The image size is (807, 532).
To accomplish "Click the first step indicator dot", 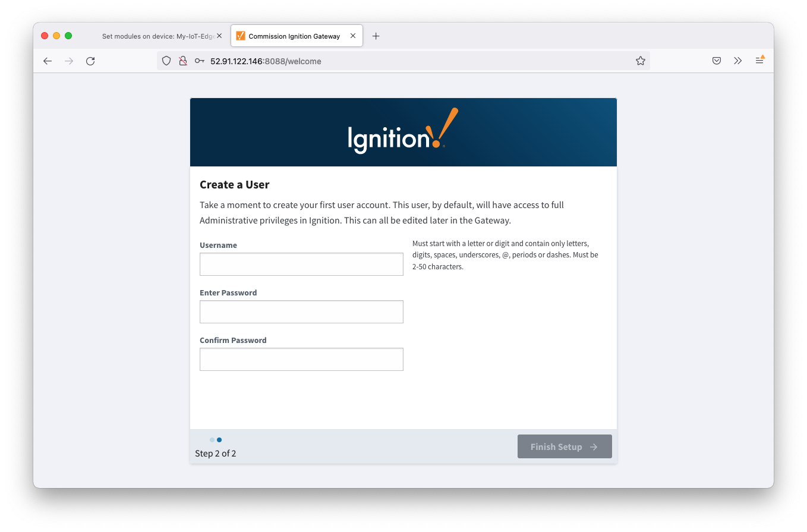I will (x=212, y=440).
